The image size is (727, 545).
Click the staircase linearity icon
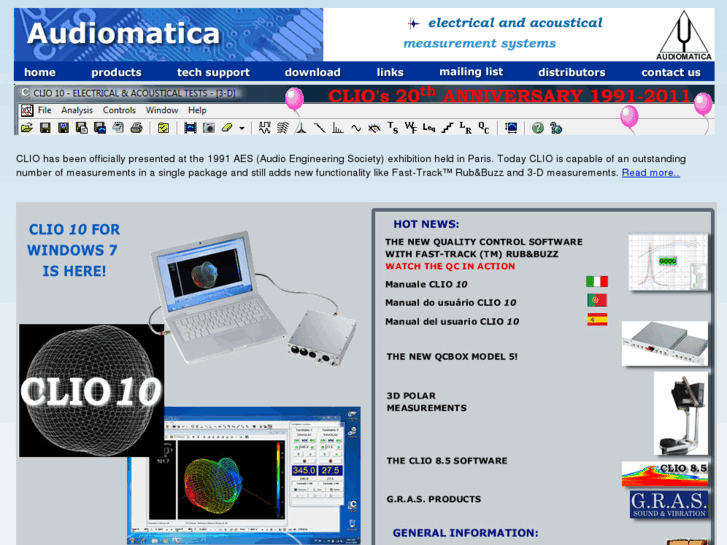pyautogui.click(x=447, y=128)
